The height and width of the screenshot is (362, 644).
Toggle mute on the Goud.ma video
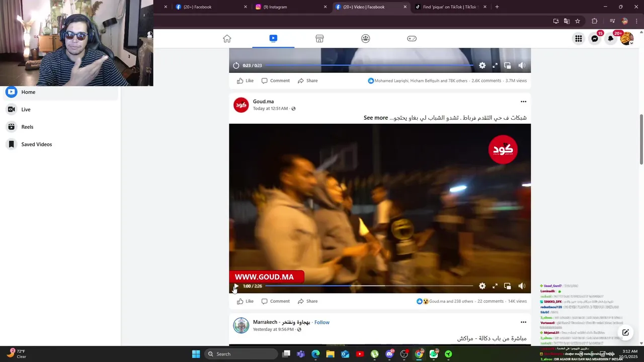coord(522,286)
